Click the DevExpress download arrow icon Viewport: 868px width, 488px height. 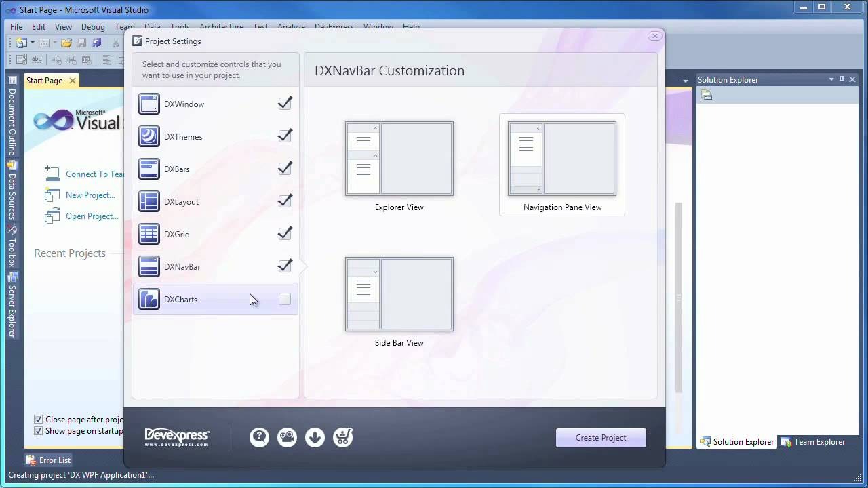click(x=315, y=437)
